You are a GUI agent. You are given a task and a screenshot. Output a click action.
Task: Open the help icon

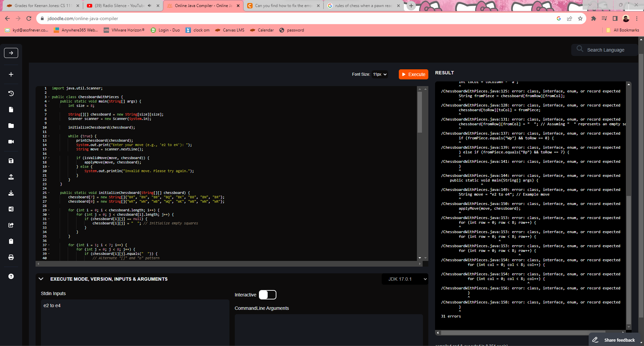point(11,276)
